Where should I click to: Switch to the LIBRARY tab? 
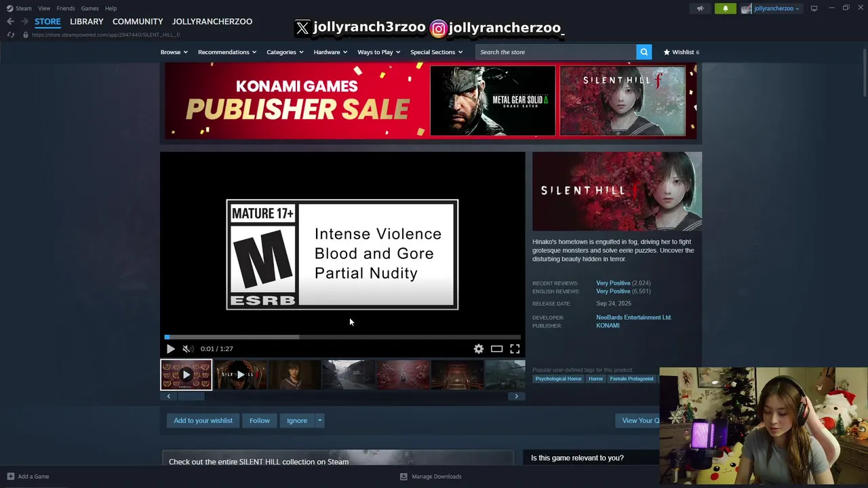pos(87,22)
